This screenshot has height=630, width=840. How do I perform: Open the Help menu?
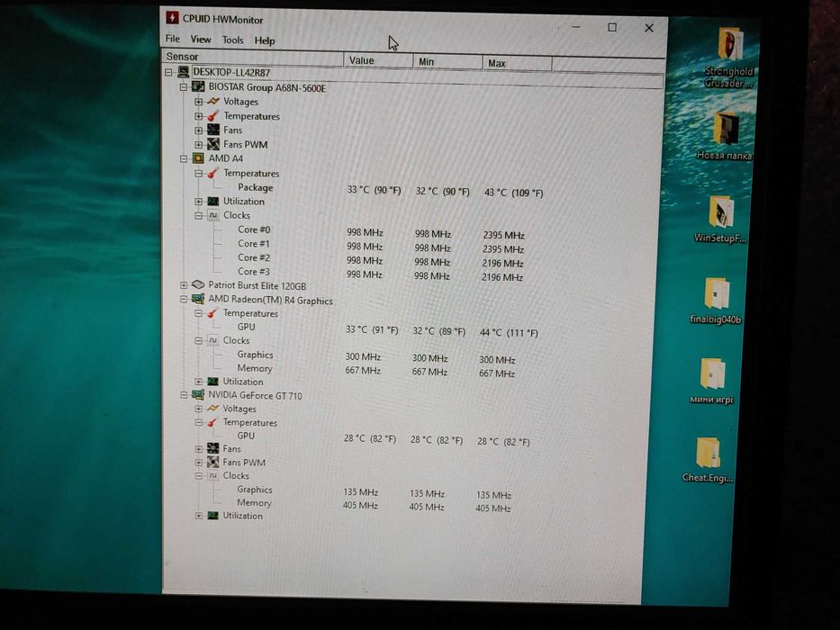point(264,40)
